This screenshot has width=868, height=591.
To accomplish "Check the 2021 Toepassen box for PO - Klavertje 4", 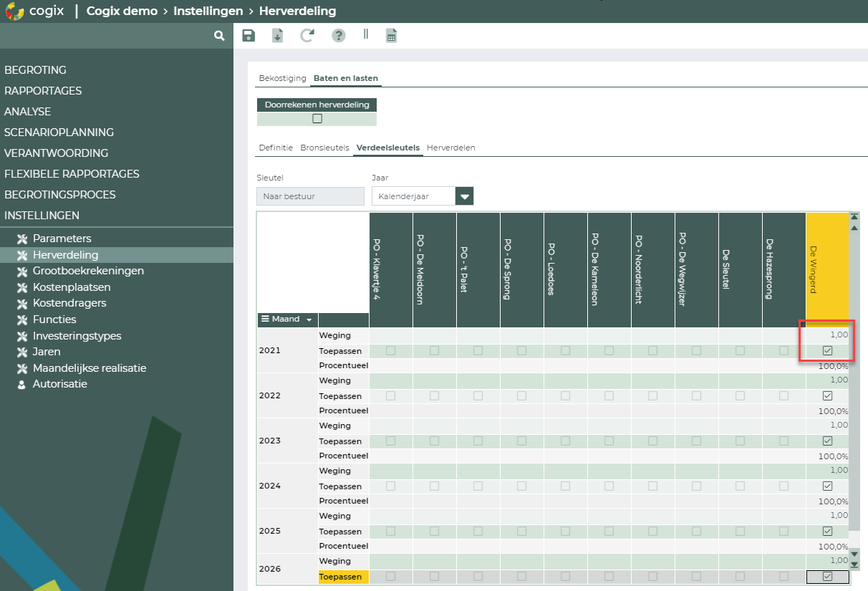I will (x=391, y=351).
